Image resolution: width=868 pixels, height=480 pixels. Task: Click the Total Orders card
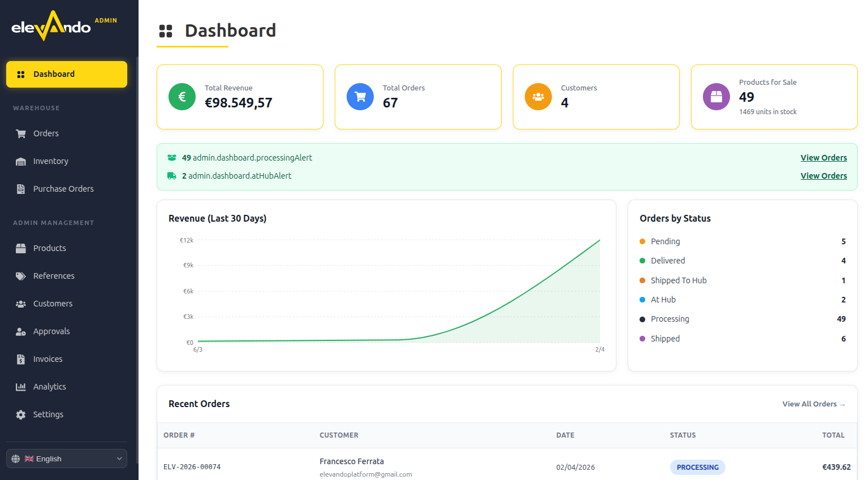point(418,97)
